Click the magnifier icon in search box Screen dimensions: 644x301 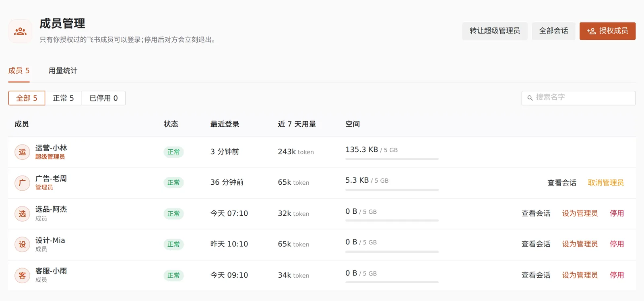pos(530,98)
